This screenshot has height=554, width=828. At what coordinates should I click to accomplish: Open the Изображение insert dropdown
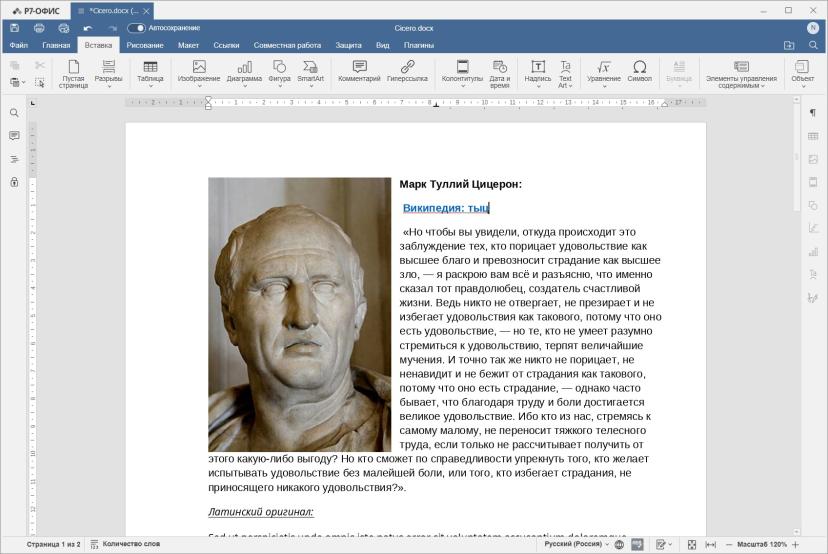[x=199, y=73]
